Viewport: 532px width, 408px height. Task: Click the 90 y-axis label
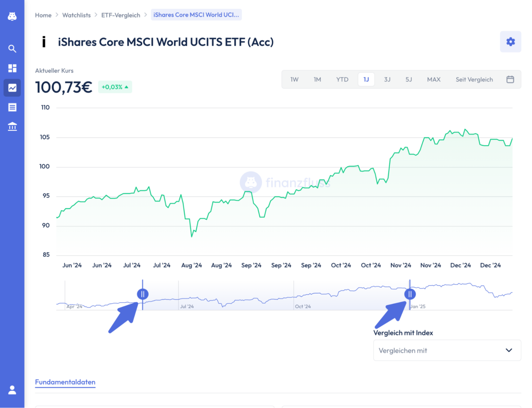coord(45,226)
